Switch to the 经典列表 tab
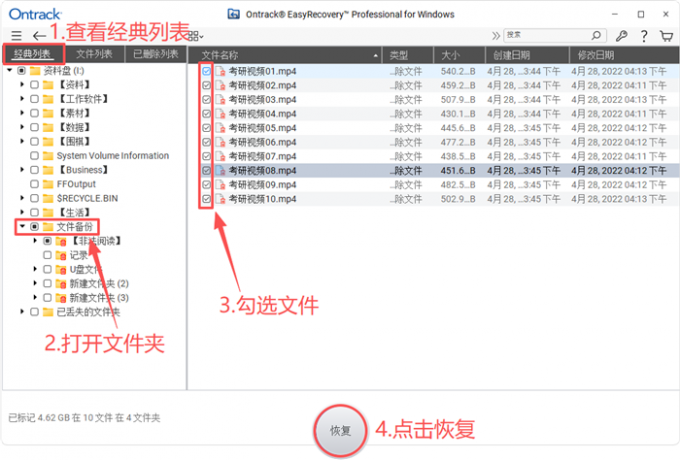The height and width of the screenshot is (460, 680). [x=33, y=54]
